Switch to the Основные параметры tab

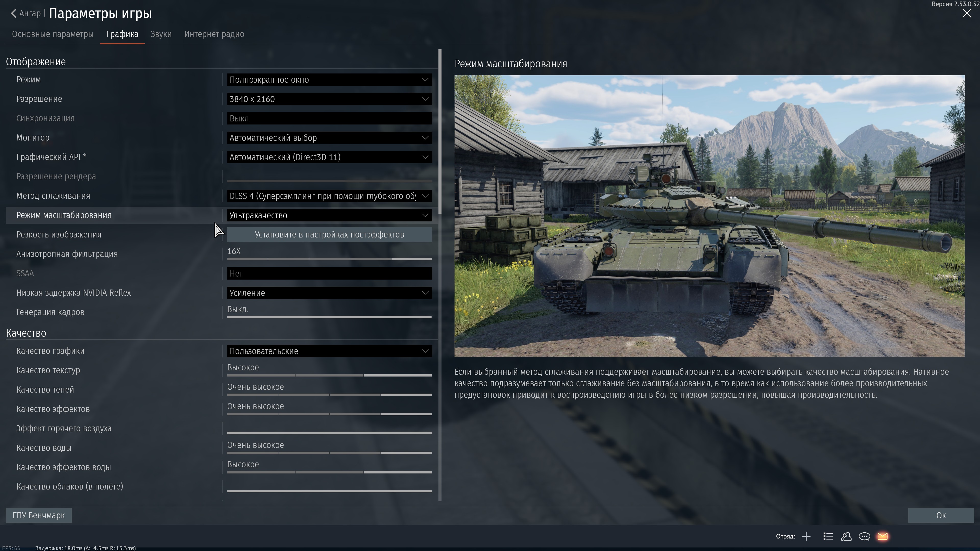[x=53, y=34]
